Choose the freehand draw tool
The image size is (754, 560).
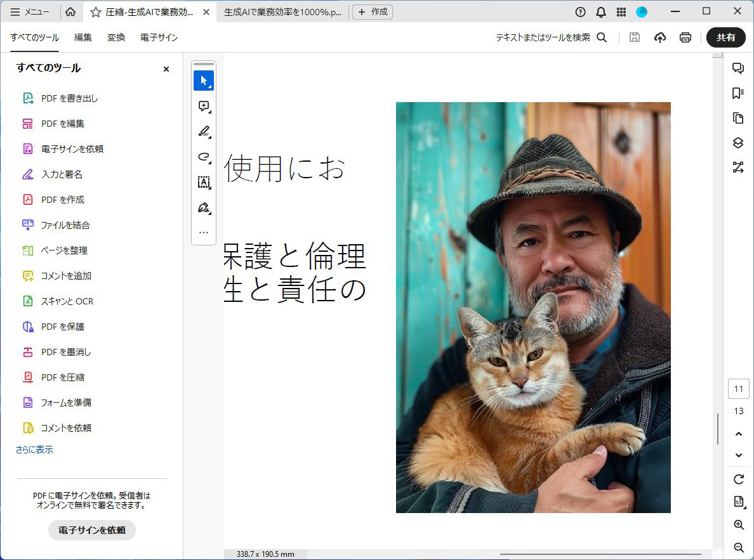pos(204,157)
